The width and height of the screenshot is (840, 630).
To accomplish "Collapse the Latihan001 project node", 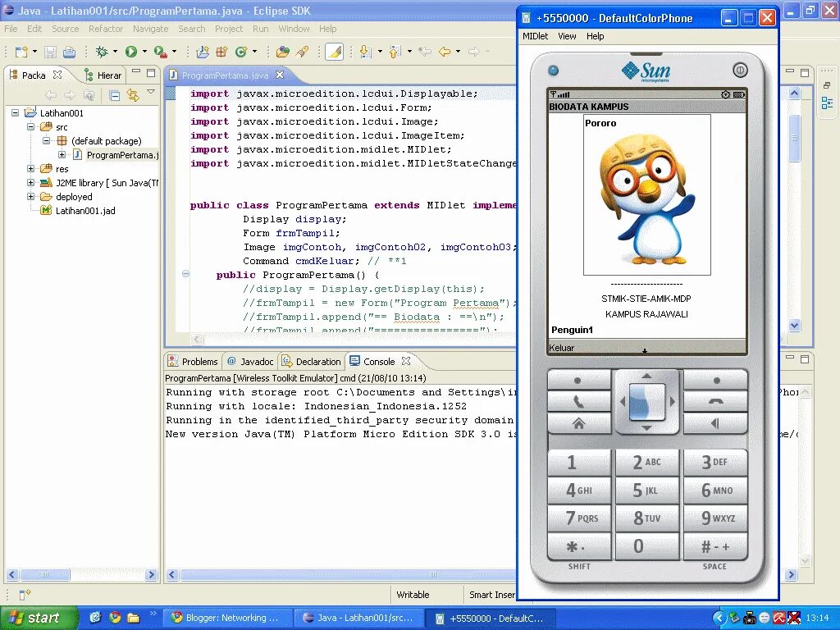I will tap(15, 113).
